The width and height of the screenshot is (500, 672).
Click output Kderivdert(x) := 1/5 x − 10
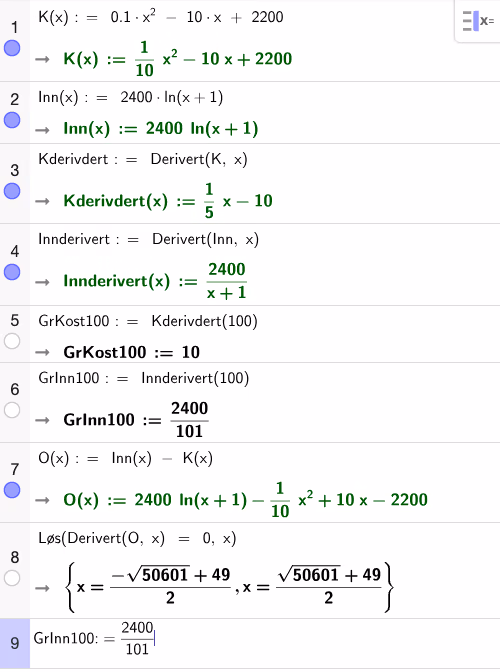pyautogui.click(x=168, y=201)
